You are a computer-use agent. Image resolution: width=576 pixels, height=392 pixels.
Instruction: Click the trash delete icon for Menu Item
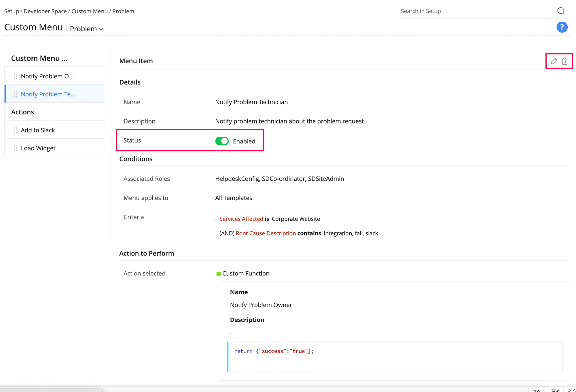click(564, 61)
